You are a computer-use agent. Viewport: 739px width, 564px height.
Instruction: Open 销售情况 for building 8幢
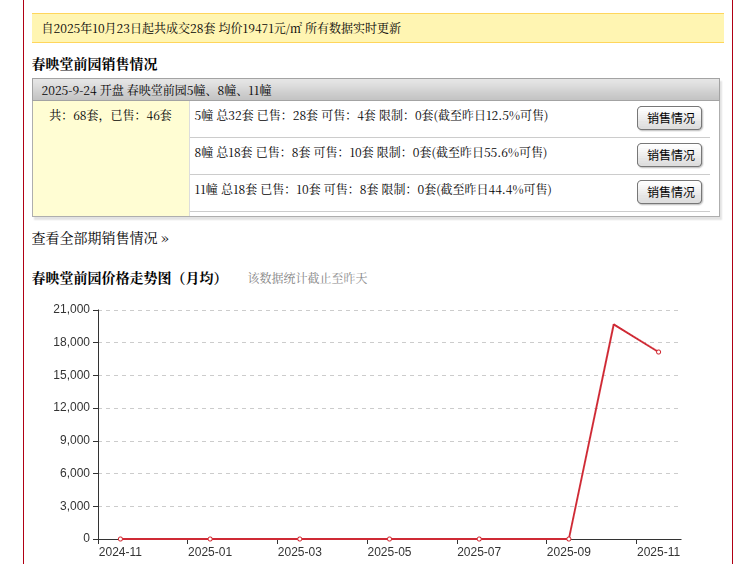pyautogui.click(x=669, y=155)
